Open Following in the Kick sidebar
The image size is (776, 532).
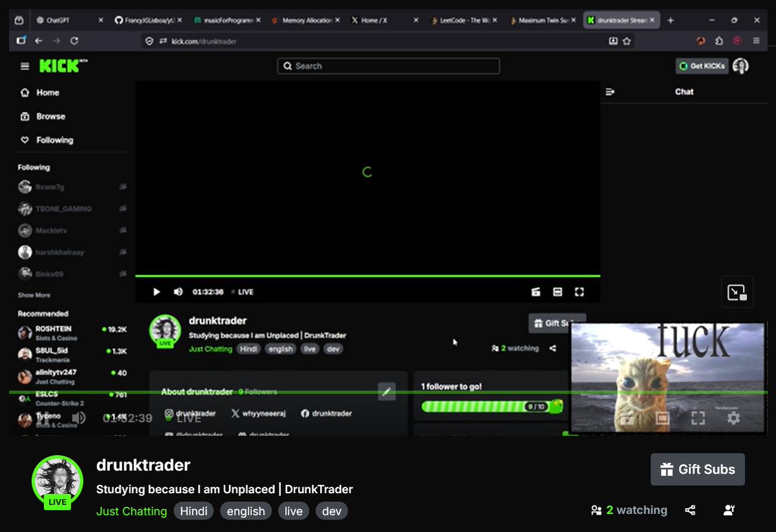click(47, 140)
